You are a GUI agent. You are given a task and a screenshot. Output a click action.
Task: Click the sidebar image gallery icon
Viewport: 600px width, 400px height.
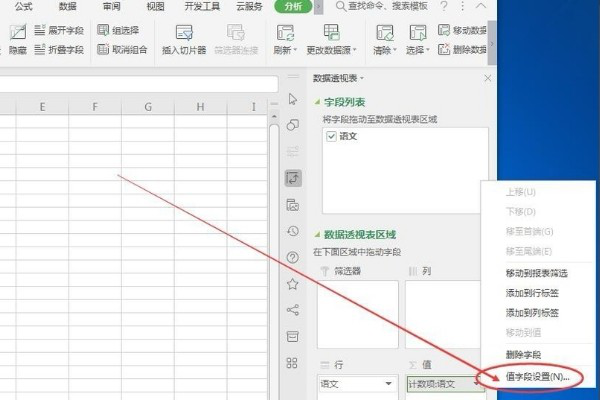pyautogui.click(x=293, y=205)
